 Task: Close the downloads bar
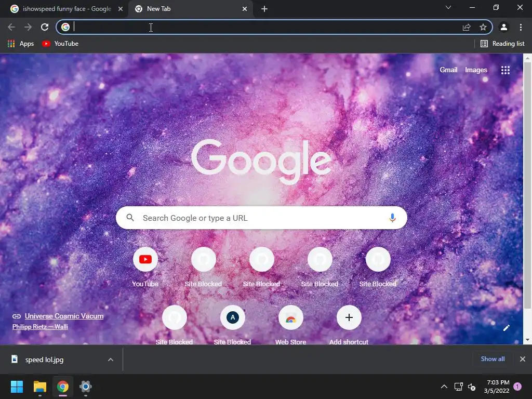tap(523, 359)
